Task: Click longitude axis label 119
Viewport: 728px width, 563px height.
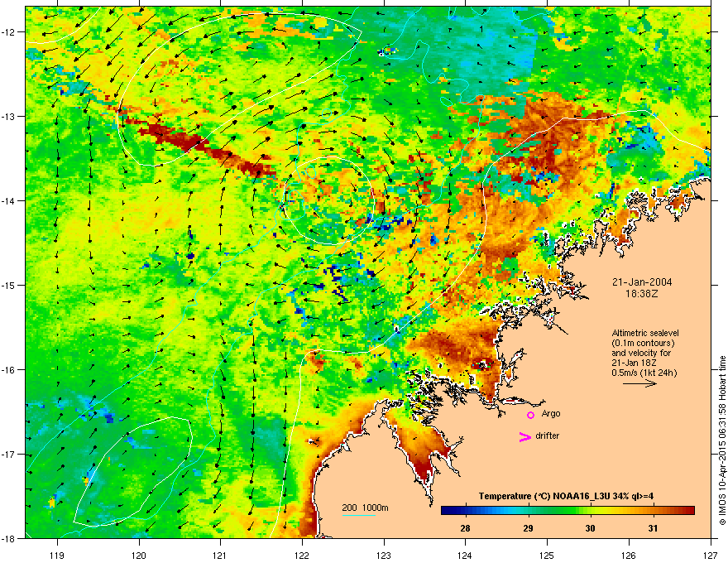Action: tap(57, 555)
